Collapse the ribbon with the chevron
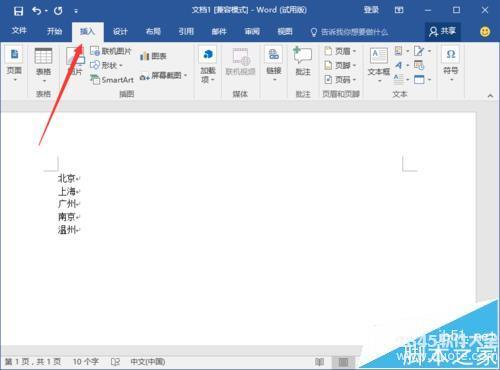The width and height of the screenshot is (500, 370). [x=490, y=96]
